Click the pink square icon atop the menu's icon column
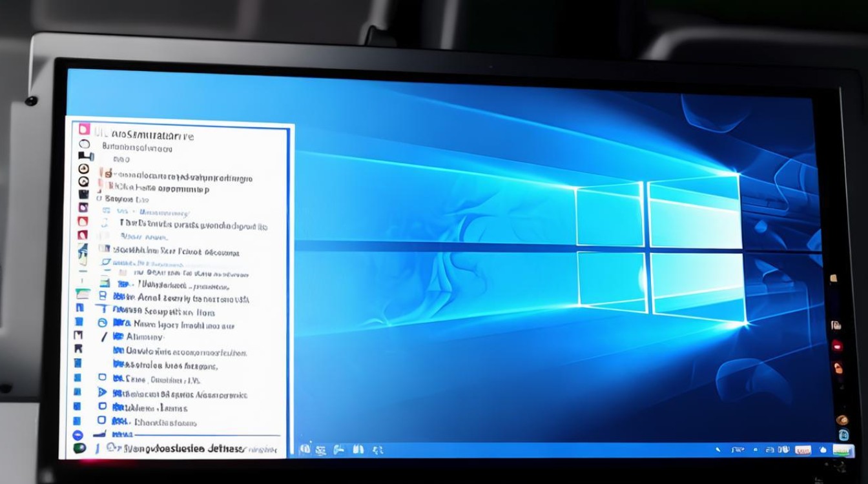 [83, 128]
